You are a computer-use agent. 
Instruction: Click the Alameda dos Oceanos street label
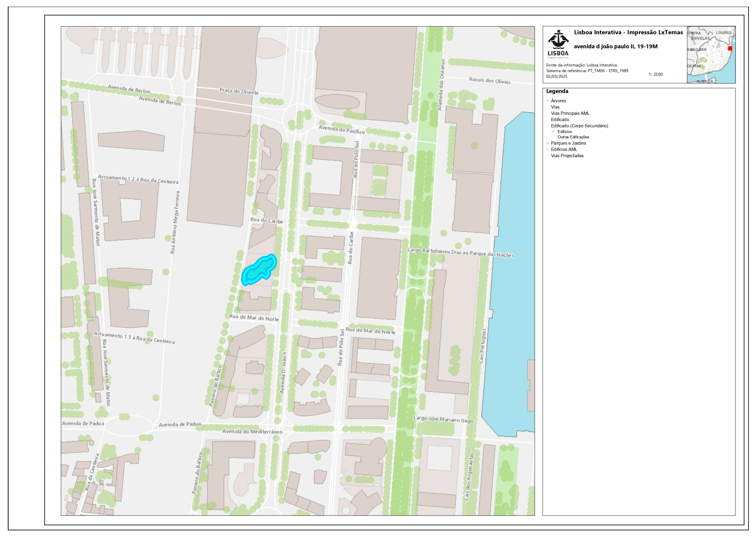click(x=441, y=85)
